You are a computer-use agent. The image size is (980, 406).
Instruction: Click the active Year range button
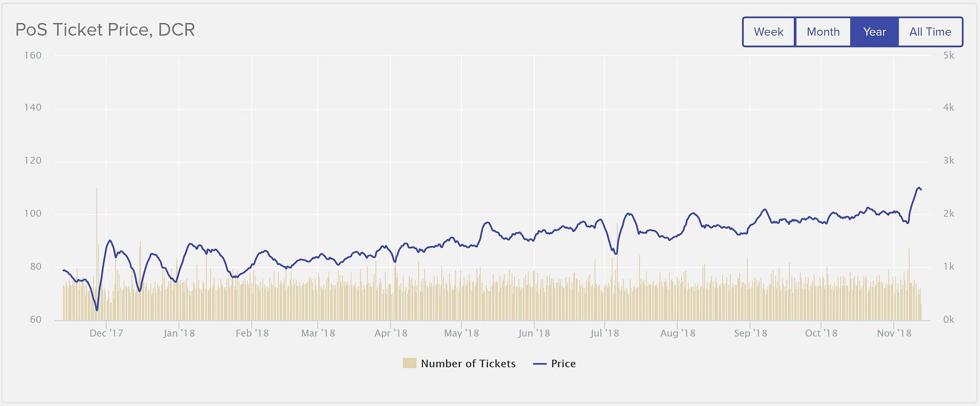pos(874,32)
